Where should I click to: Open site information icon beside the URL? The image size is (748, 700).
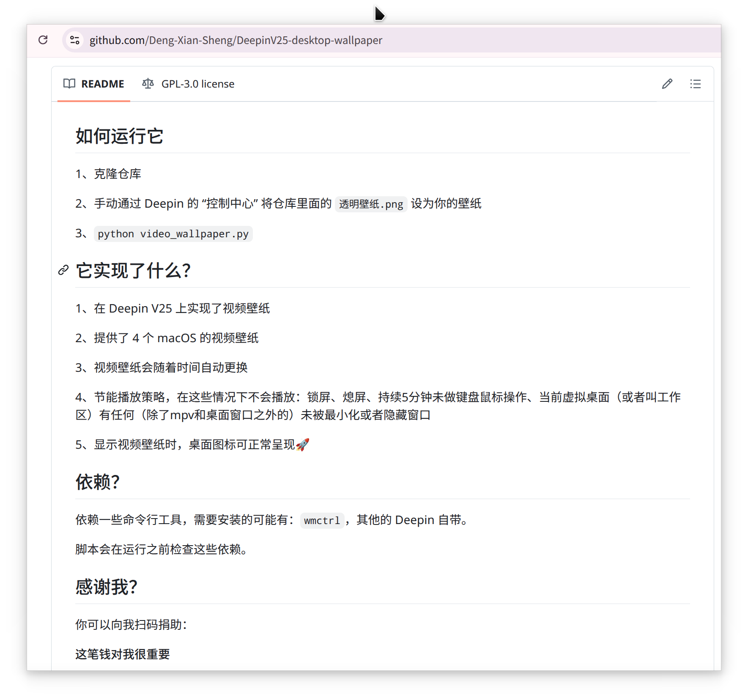(75, 40)
